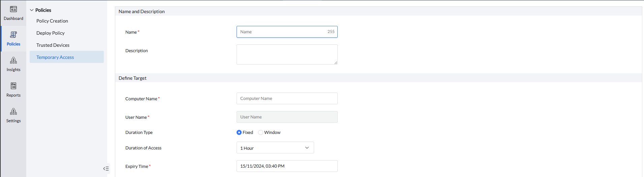
Task: Collapse the Policies menu chevron
Action: [x=32, y=10]
